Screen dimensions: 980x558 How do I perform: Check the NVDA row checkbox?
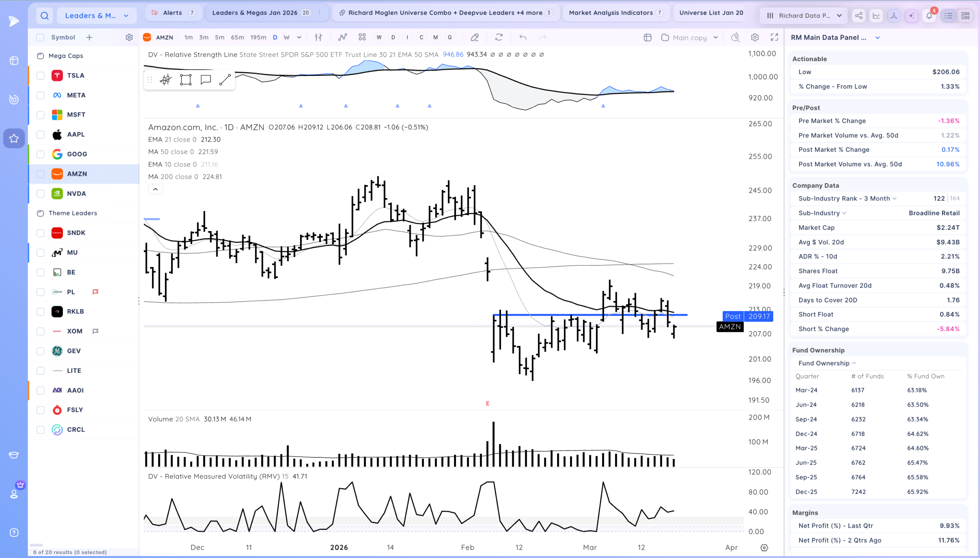(x=40, y=194)
